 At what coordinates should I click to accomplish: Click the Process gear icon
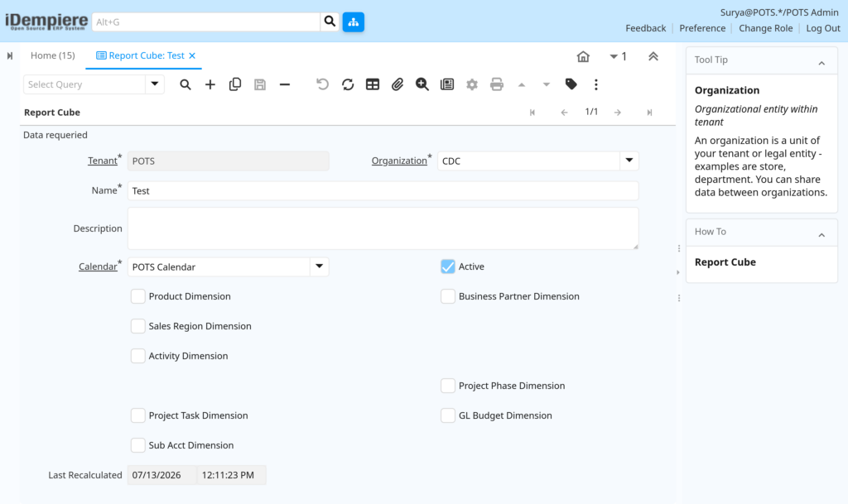point(472,84)
